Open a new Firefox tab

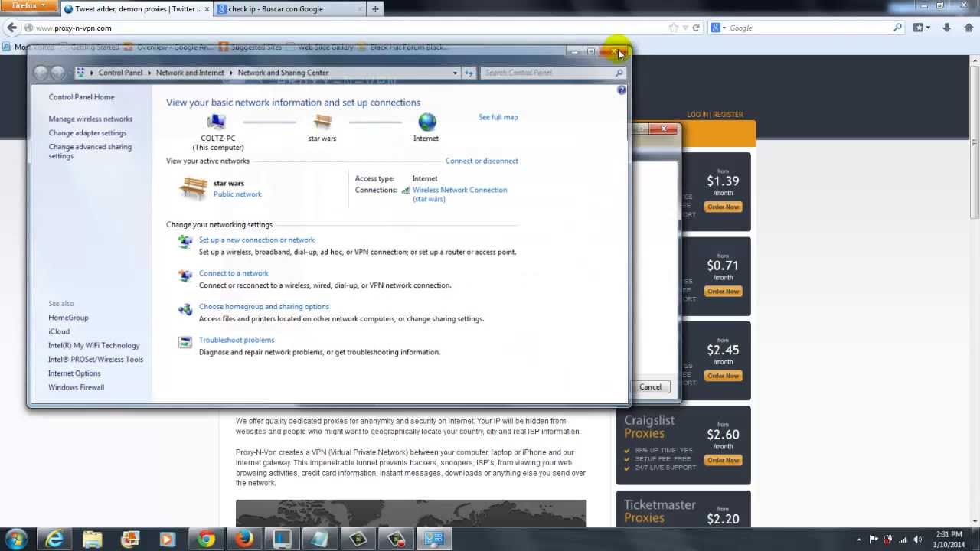tap(375, 9)
